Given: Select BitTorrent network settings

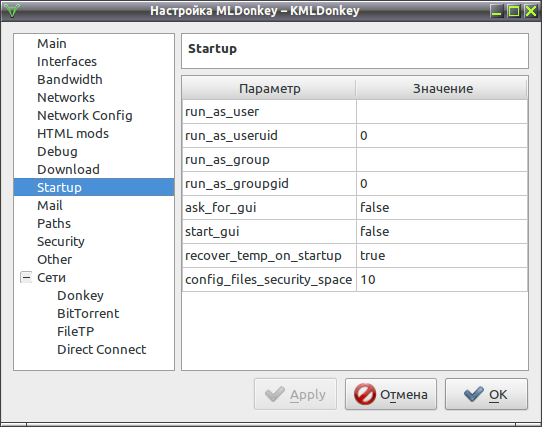Looking at the screenshot, I should tap(88, 313).
